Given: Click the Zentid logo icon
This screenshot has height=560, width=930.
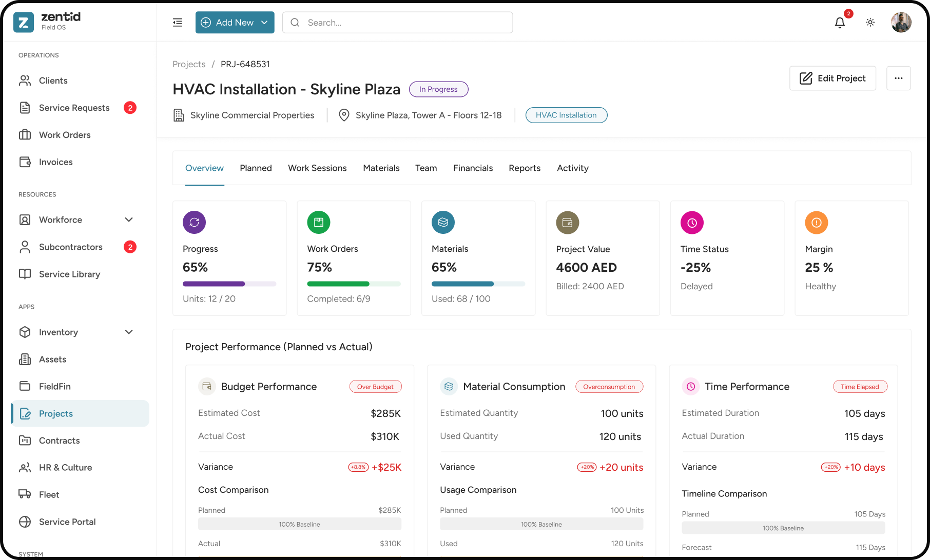Looking at the screenshot, I should pos(24,22).
